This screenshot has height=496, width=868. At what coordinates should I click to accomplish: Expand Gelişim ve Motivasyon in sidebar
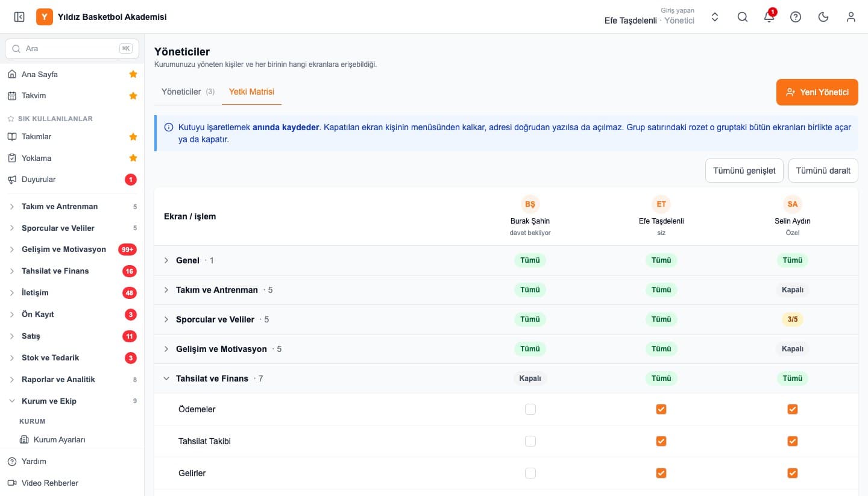click(x=72, y=250)
